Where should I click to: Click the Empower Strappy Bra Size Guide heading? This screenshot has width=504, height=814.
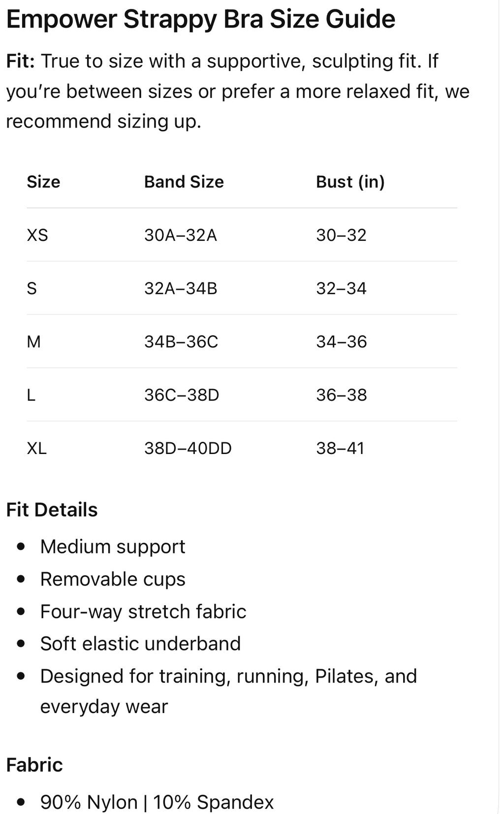coord(201,20)
